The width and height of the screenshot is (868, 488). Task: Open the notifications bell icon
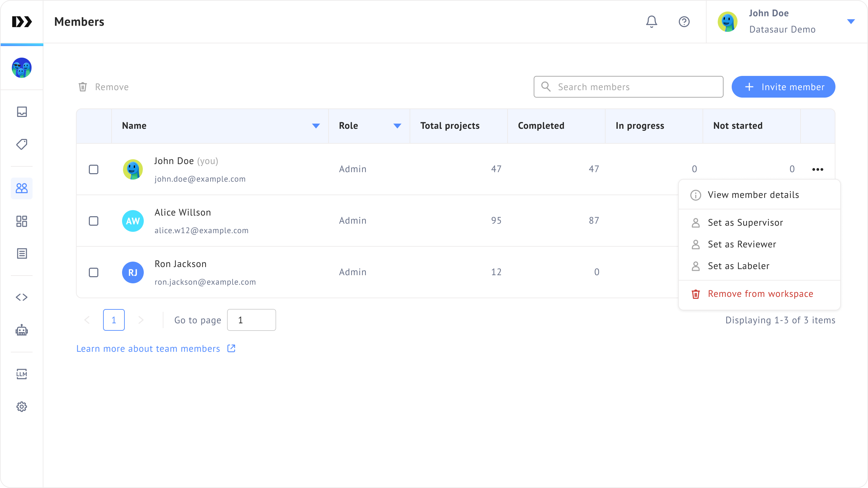651,22
